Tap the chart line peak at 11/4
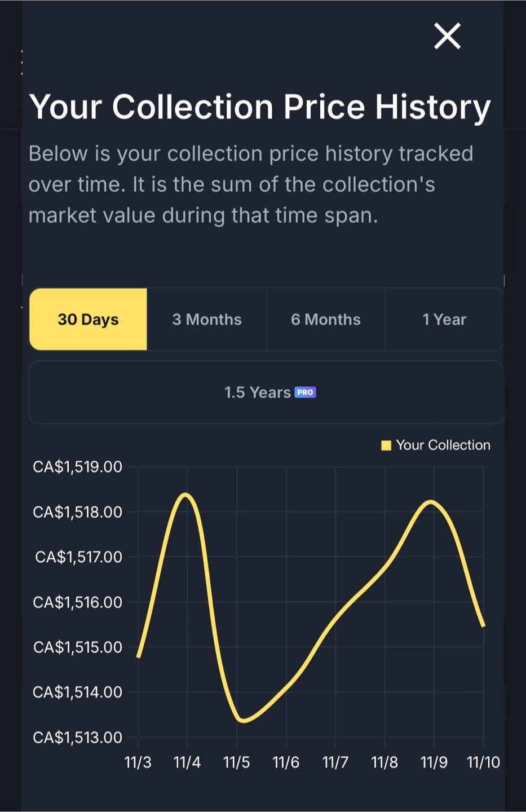This screenshot has height=812, width=526. (186, 495)
